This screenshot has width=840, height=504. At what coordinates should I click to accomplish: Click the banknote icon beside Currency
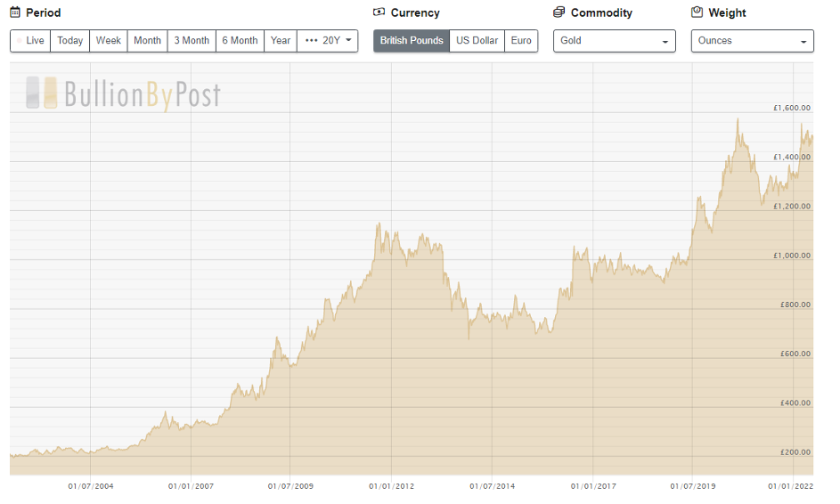379,12
